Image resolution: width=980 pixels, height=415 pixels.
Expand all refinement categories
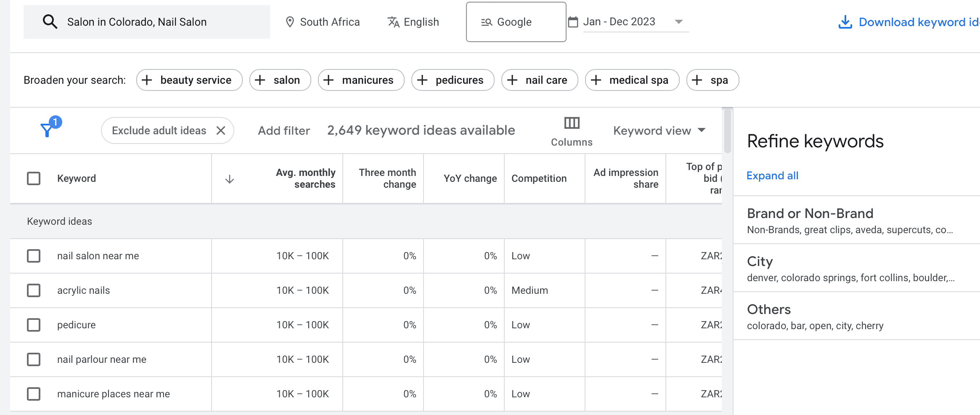coord(772,176)
